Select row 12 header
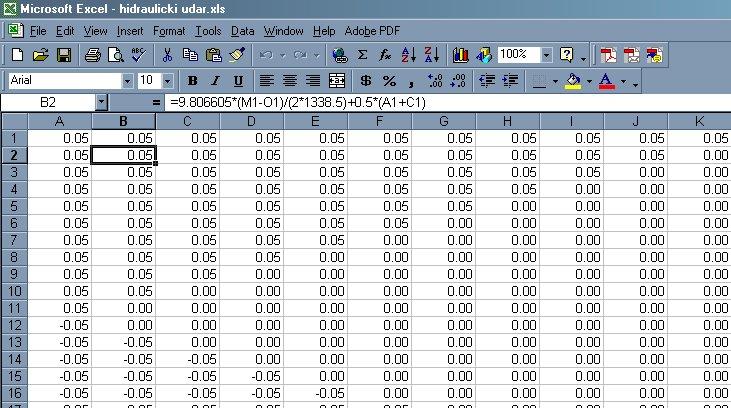The width and height of the screenshot is (731, 408). 14,325
